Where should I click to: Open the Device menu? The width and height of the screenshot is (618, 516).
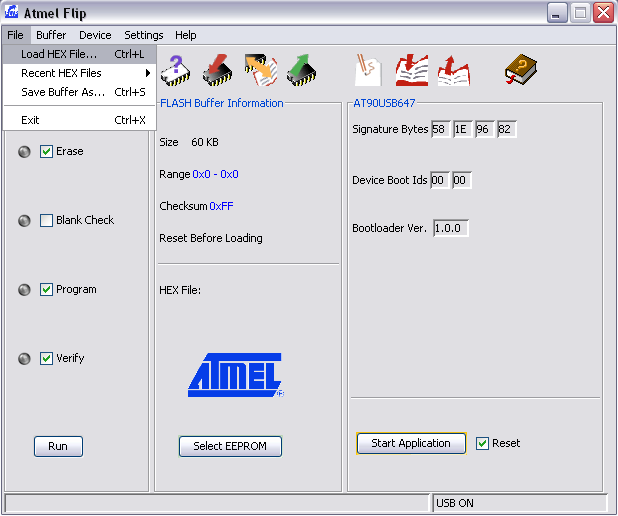[x=95, y=35]
